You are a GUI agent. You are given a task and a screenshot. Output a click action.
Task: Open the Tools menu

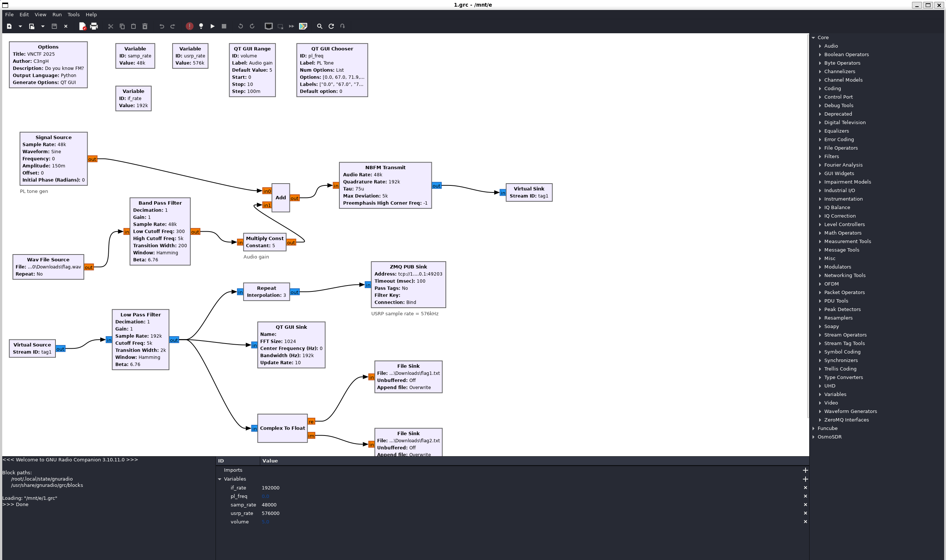[x=73, y=14]
